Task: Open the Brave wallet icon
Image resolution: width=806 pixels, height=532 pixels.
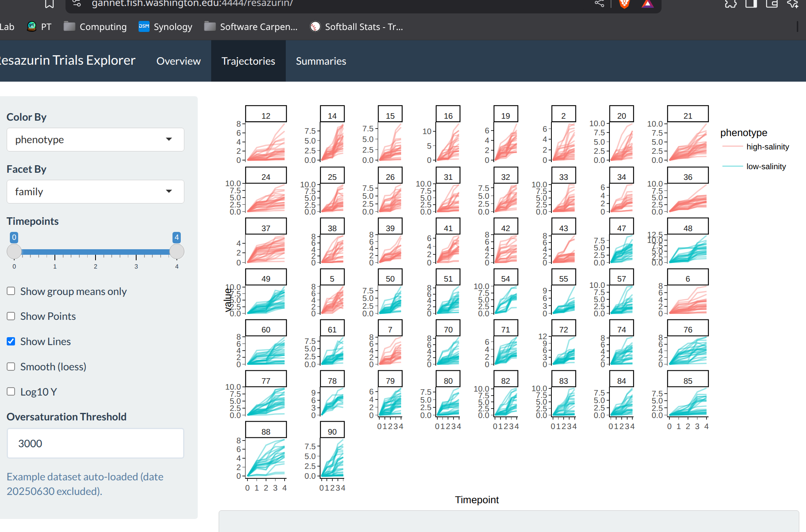Action: 771,4
